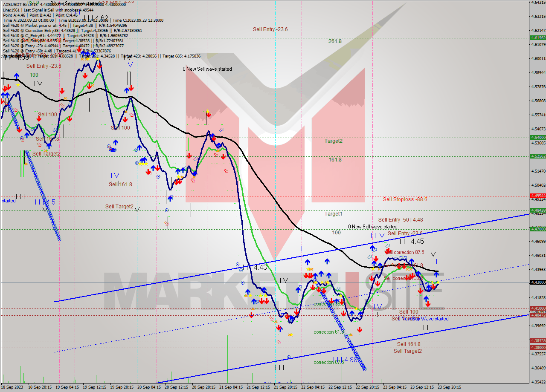Click the red 4.3852 price tag
The image size is (546, 392).
pyautogui.click(x=537, y=341)
